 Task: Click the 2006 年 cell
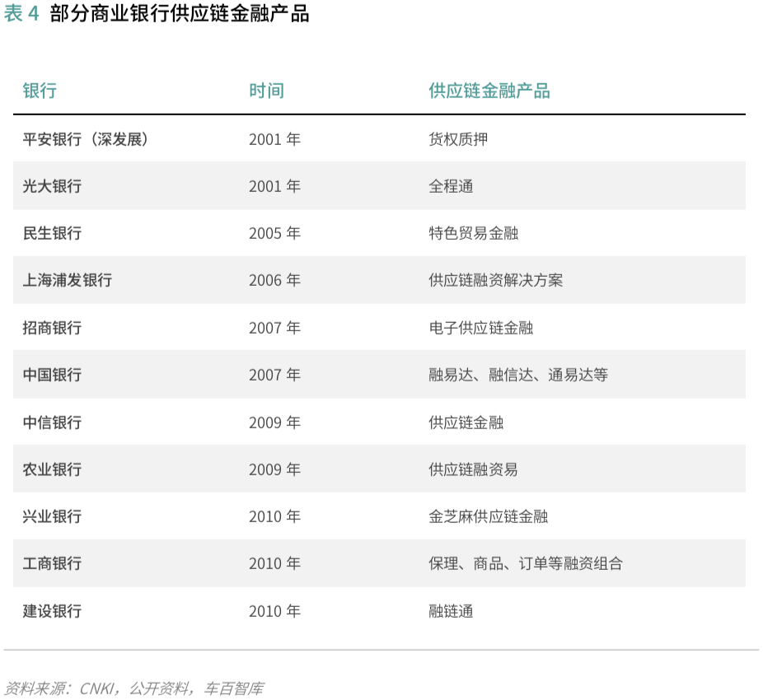pos(275,281)
